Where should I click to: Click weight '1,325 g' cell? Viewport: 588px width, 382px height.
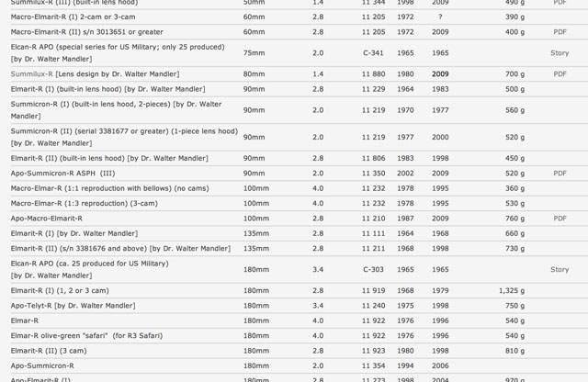pos(512,290)
